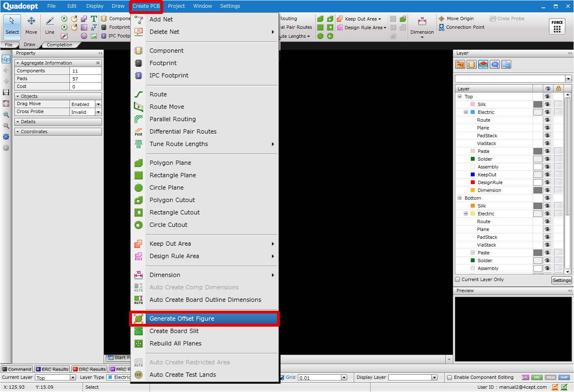Hide the Top Silk layer eye

point(547,104)
